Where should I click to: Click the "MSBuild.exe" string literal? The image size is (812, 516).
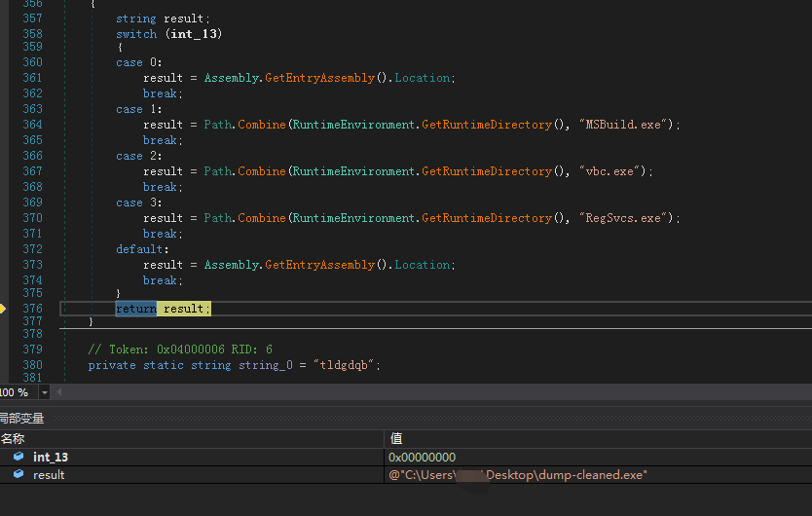(623, 125)
